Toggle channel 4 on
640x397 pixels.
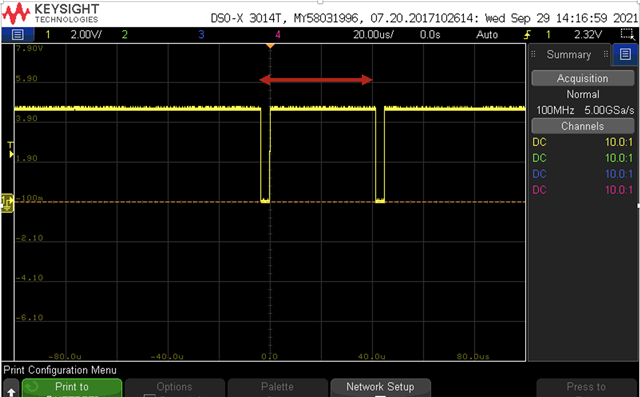278,35
